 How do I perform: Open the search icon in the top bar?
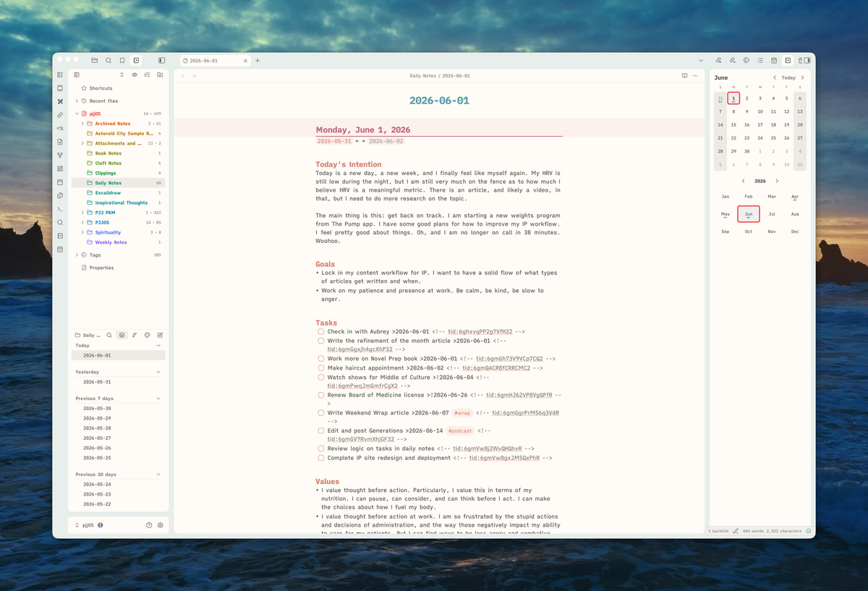tap(109, 61)
